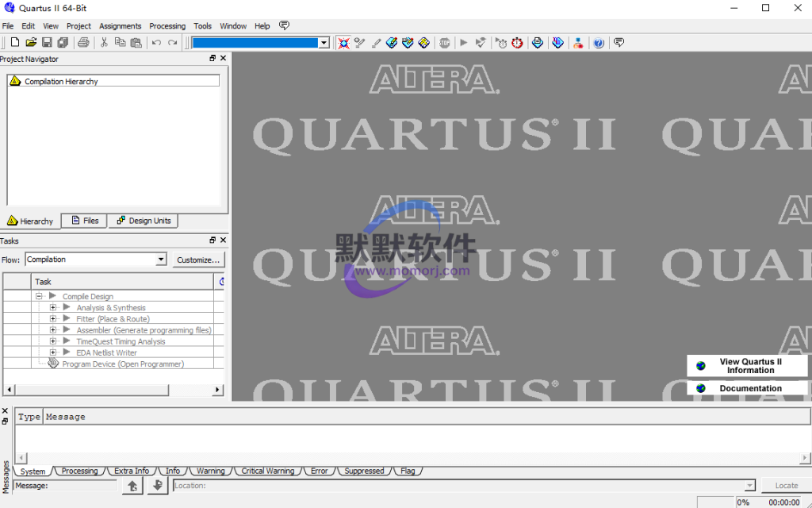
Task: Expand the TimeQuest Timing Analysis task
Action: click(53, 341)
